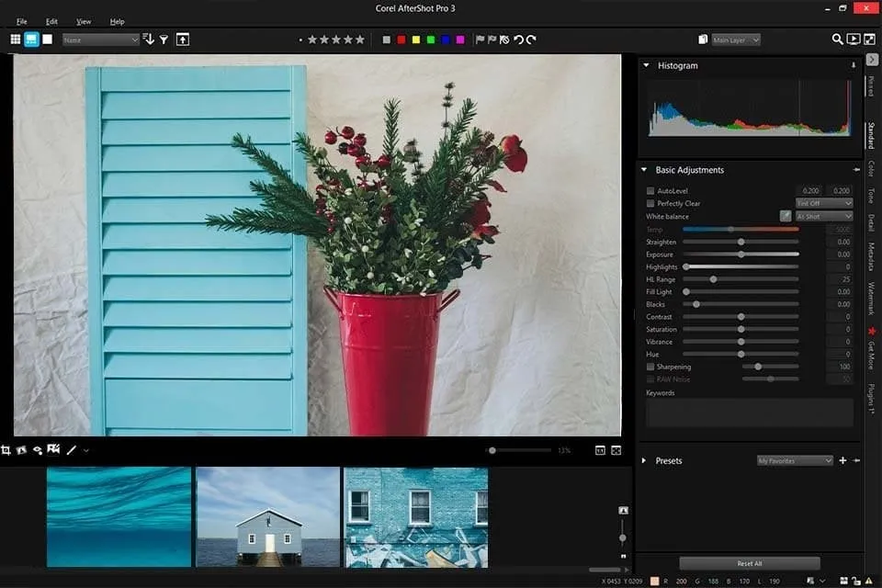Toggle the Sharpening checkbox

point(650,367)
